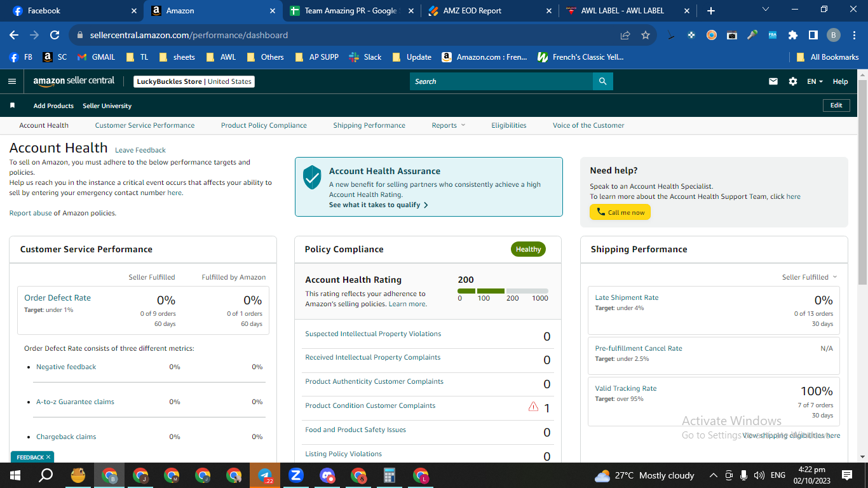Open the Late Shipment Rate link

point(627,297)
